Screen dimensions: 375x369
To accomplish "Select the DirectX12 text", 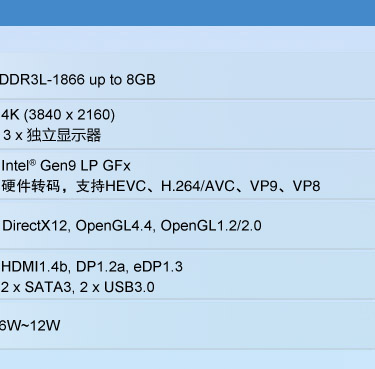I will [x=35, y=226].
